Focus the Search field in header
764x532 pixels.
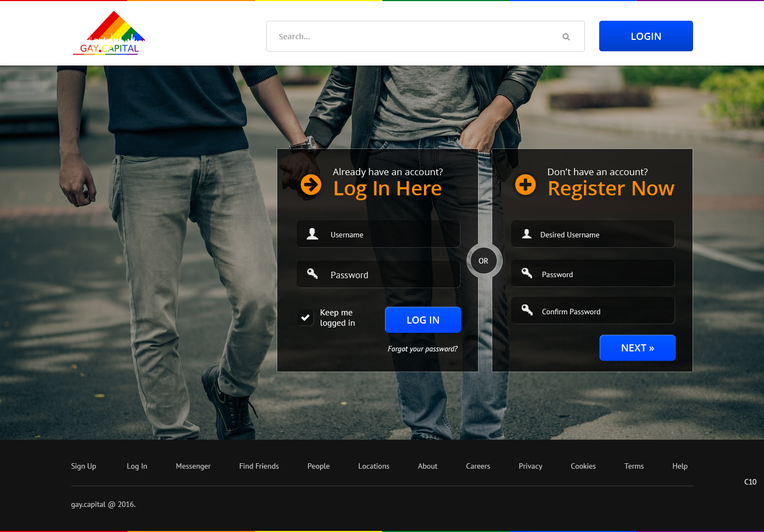426,37
